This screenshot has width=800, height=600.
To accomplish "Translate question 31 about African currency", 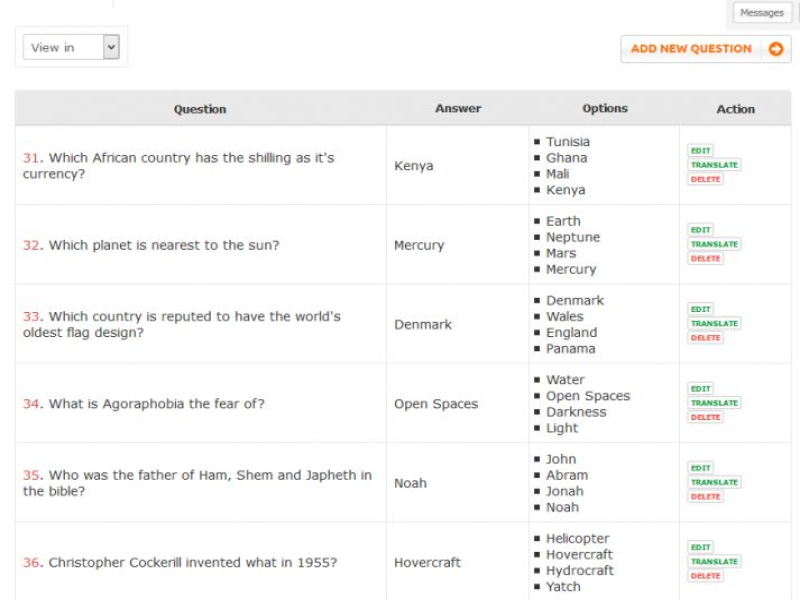I will pos(714,165).
